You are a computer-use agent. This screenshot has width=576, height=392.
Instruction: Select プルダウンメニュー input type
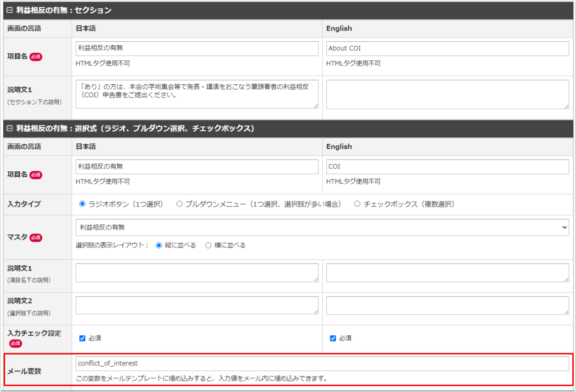click(x=180, y=204)
